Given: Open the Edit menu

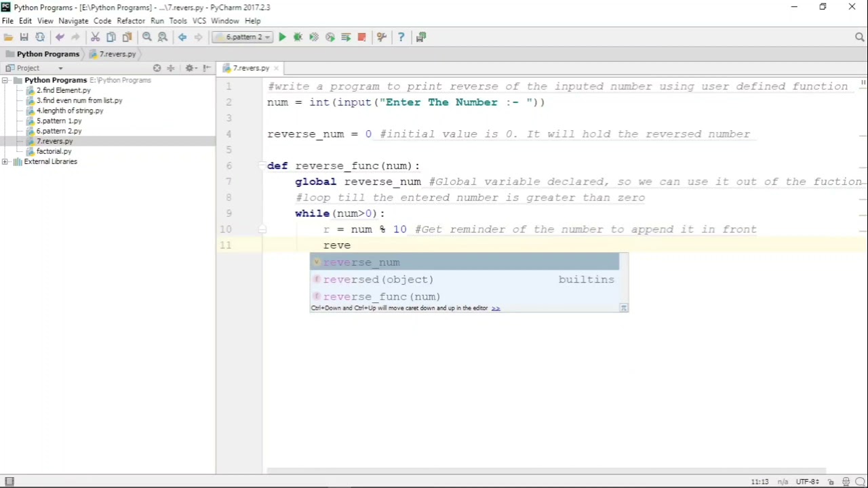Looking at the screenshot, I should pyautogui.click(x=25, y=21).
